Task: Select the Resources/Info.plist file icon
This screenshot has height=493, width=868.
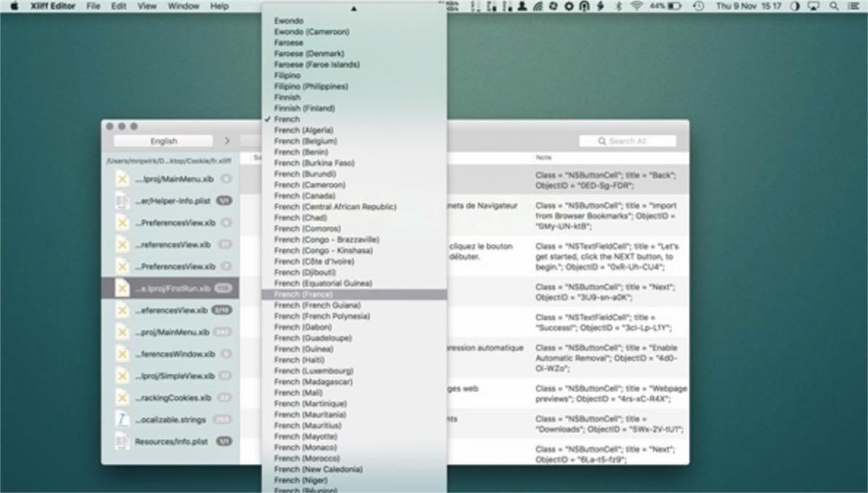Action: pos(122,441)
